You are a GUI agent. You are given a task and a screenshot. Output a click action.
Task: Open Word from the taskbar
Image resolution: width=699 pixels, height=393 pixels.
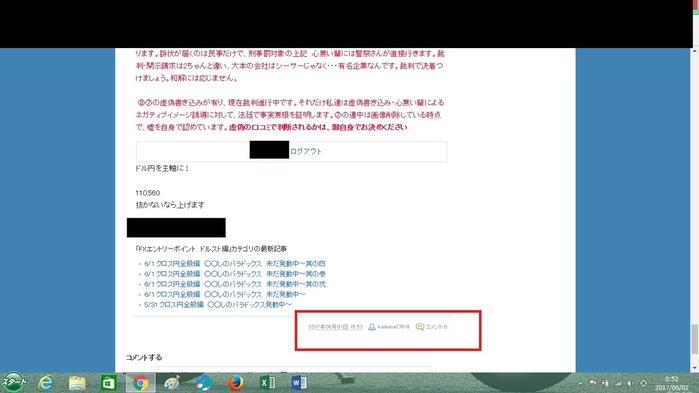pyautogui.click(x=299, y=383)
